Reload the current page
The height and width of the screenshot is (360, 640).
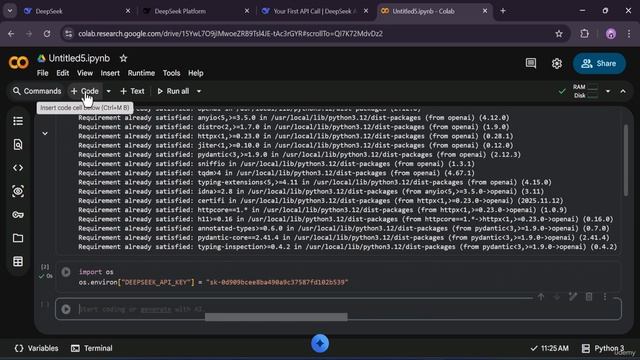pyautogui.click(x=47, y=34)
